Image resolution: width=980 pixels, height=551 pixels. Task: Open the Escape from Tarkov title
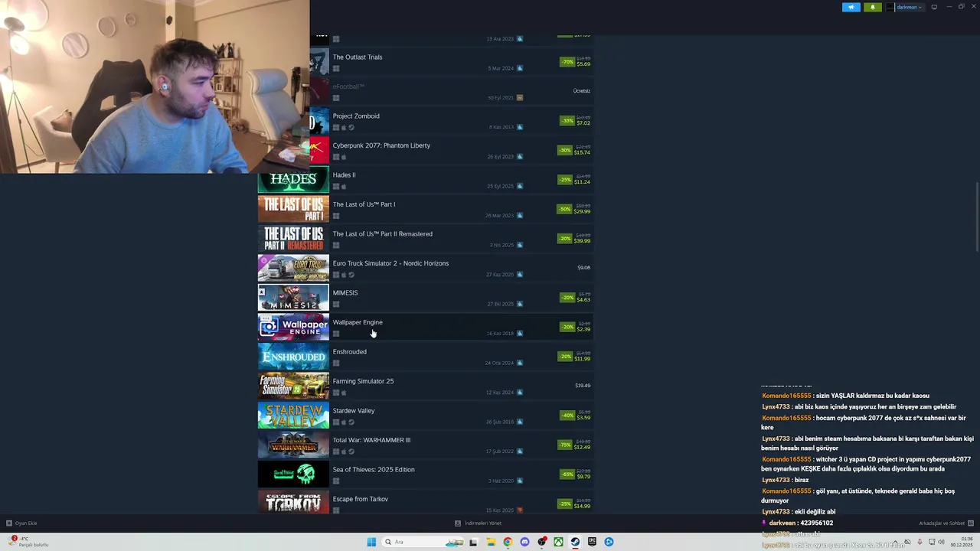point(360,499)
